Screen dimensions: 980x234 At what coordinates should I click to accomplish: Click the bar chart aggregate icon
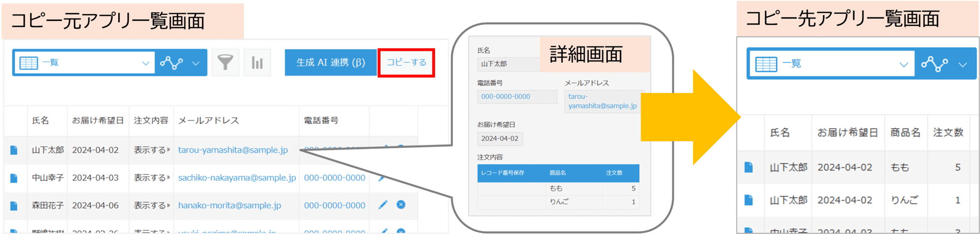pyautogui.click(x=257, y=62)
